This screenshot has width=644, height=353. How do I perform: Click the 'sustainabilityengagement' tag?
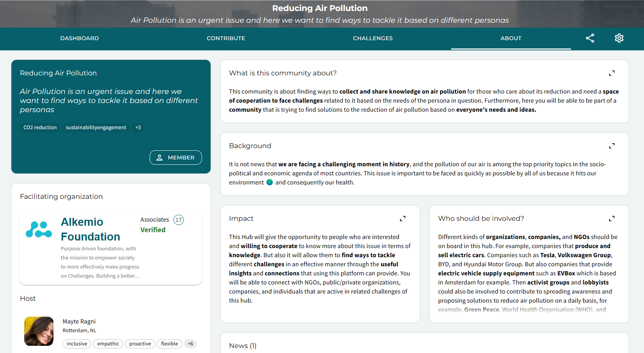tap(96, 128)
